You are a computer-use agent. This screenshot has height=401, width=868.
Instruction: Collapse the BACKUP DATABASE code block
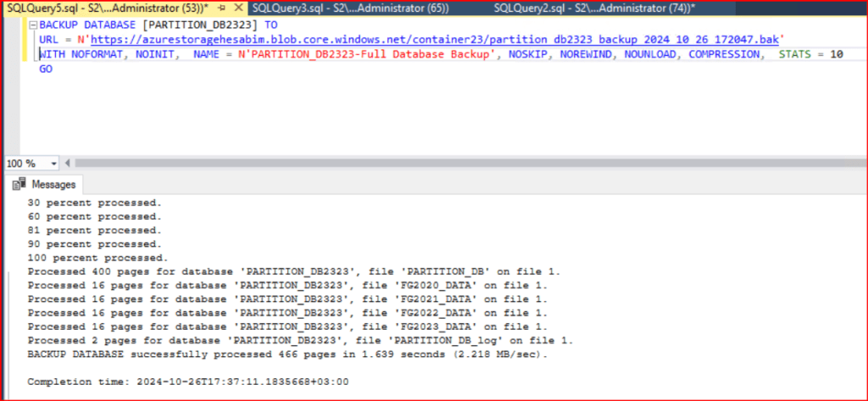31,25
